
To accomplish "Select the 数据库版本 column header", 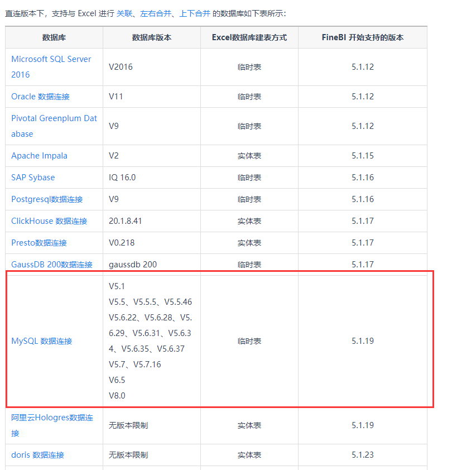I will click(151, 37).
